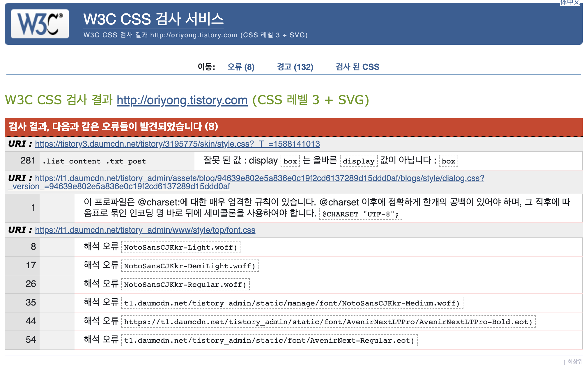Open the font.css URI link
Image resolution: width=588 pixels, height=373 pixels.
pos(145,230)
